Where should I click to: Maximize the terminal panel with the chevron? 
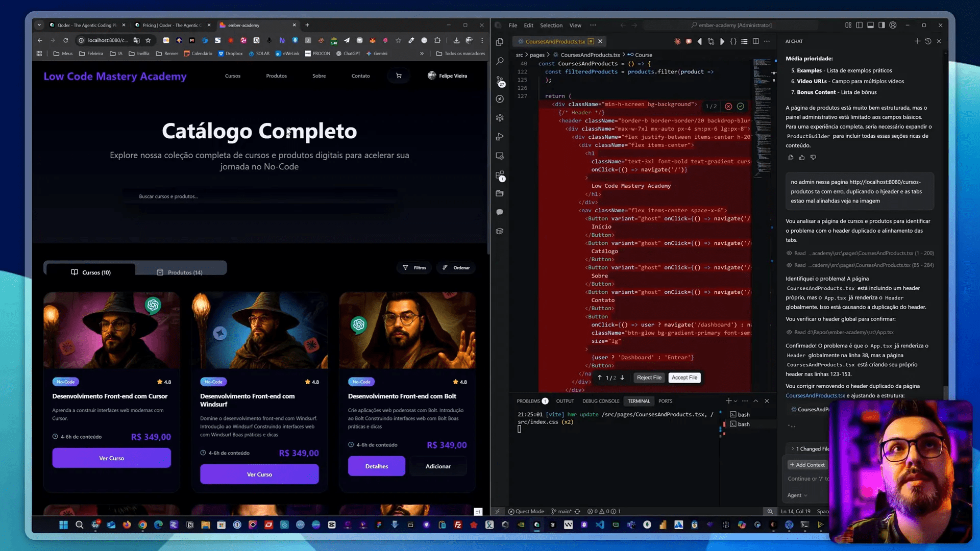pyautogui.click(x=756, y=401)
